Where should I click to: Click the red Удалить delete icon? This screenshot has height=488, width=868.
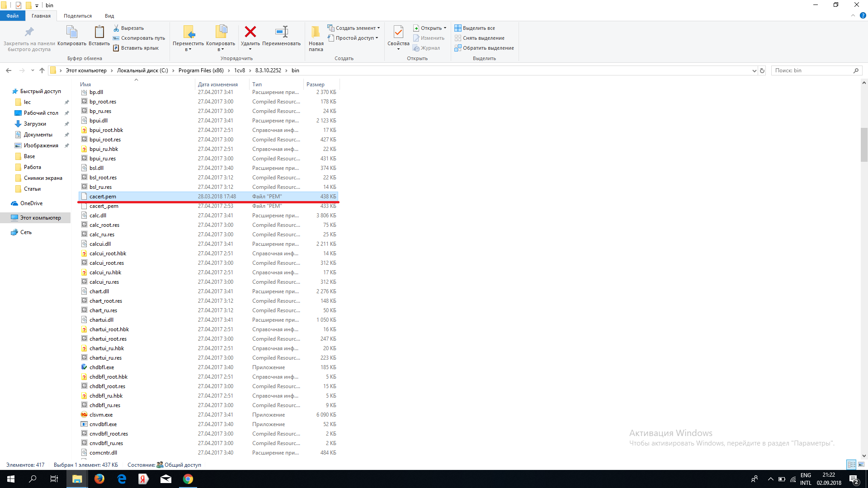click(250, 32)
